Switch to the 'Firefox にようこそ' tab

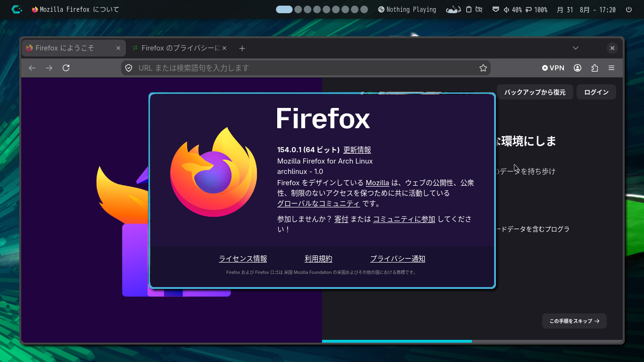74,48
